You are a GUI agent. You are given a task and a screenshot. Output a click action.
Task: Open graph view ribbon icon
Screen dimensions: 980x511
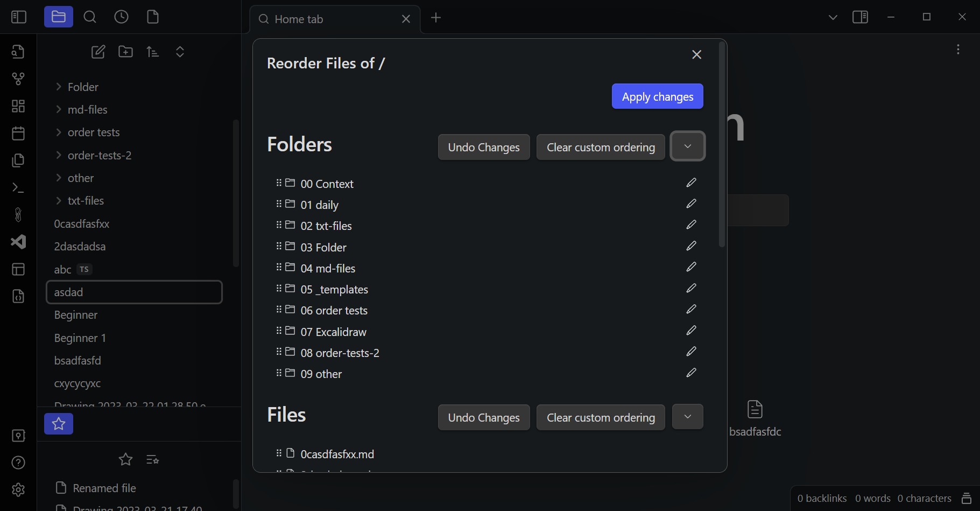18,79
